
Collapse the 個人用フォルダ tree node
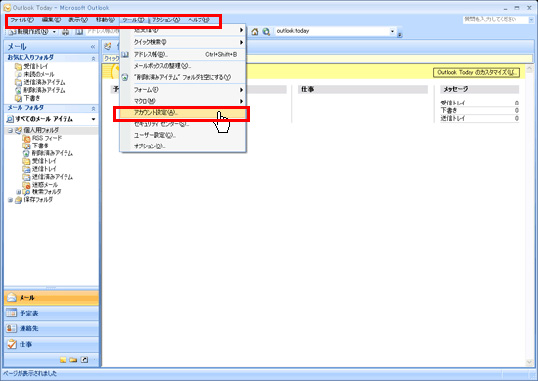(10, 130)
